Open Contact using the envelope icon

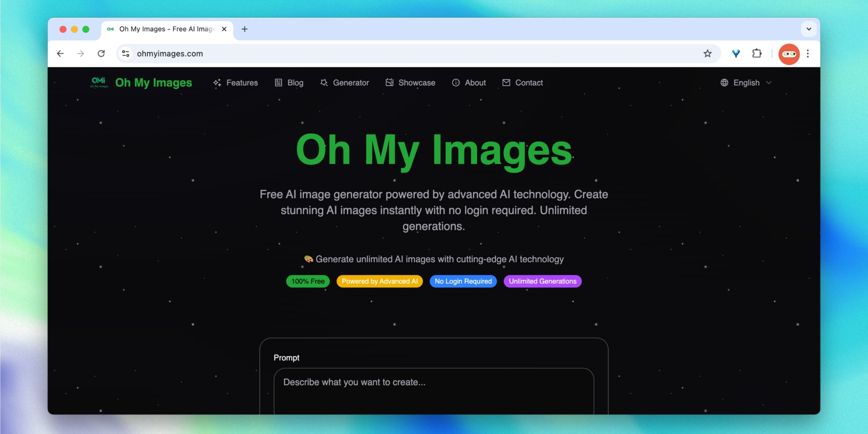[x=506, y=82]
